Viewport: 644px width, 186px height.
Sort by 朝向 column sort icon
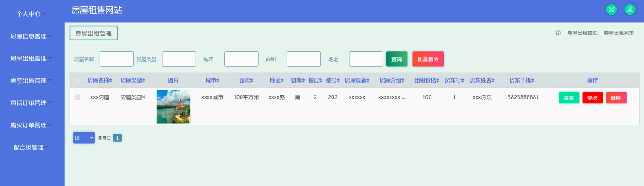point(303,80)
